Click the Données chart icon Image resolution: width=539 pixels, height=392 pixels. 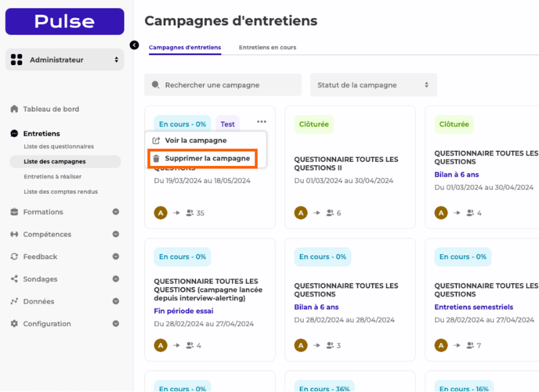pyautogui.click(x=14, y=301)
